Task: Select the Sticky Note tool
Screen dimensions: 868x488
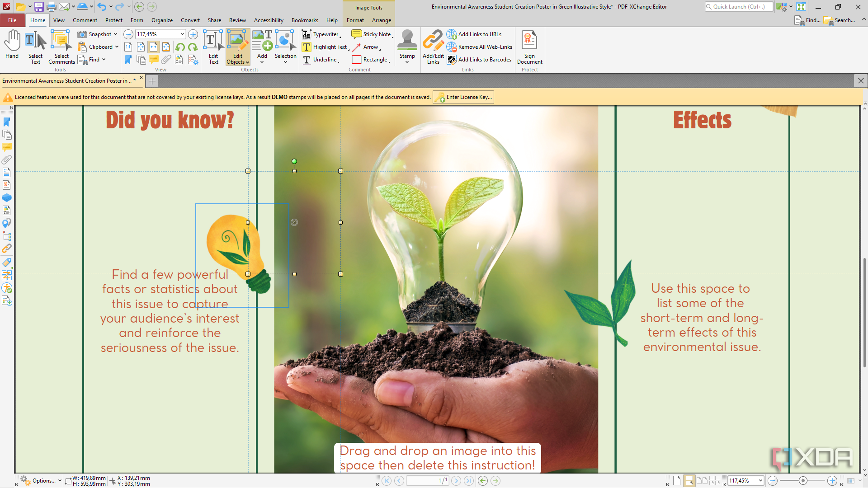Action: click(372, 34)
